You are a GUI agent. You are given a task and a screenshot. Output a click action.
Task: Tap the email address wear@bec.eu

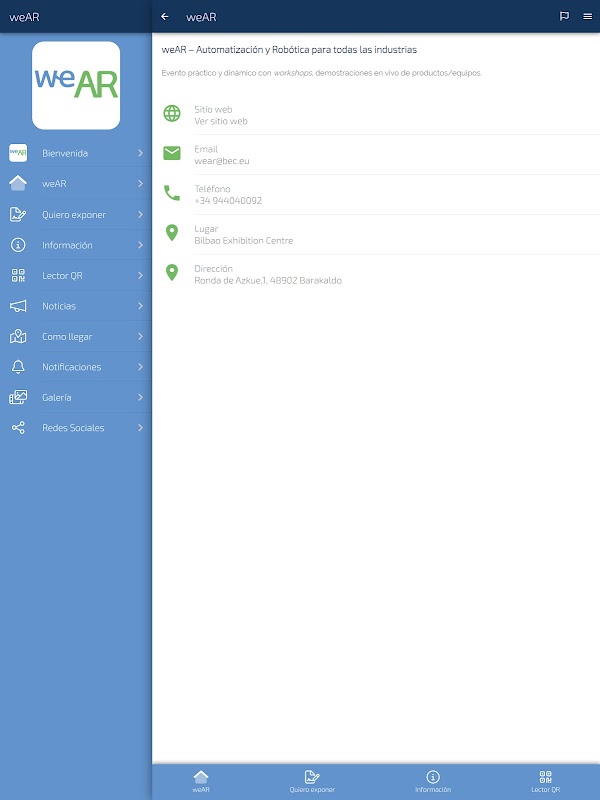tap(222, 161)
